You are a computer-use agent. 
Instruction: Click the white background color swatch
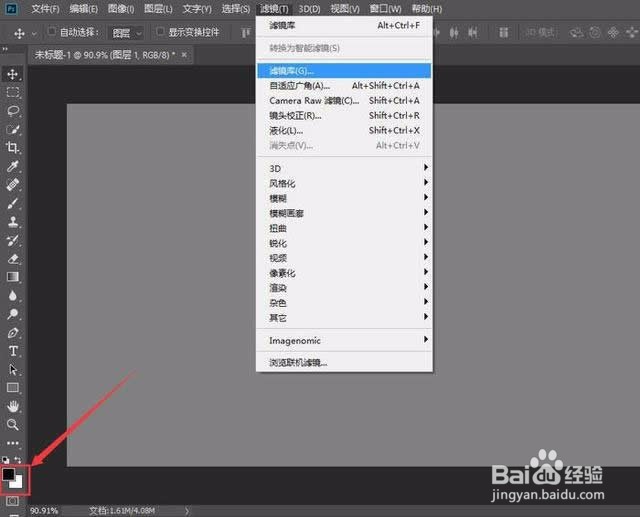coord(18,483)
